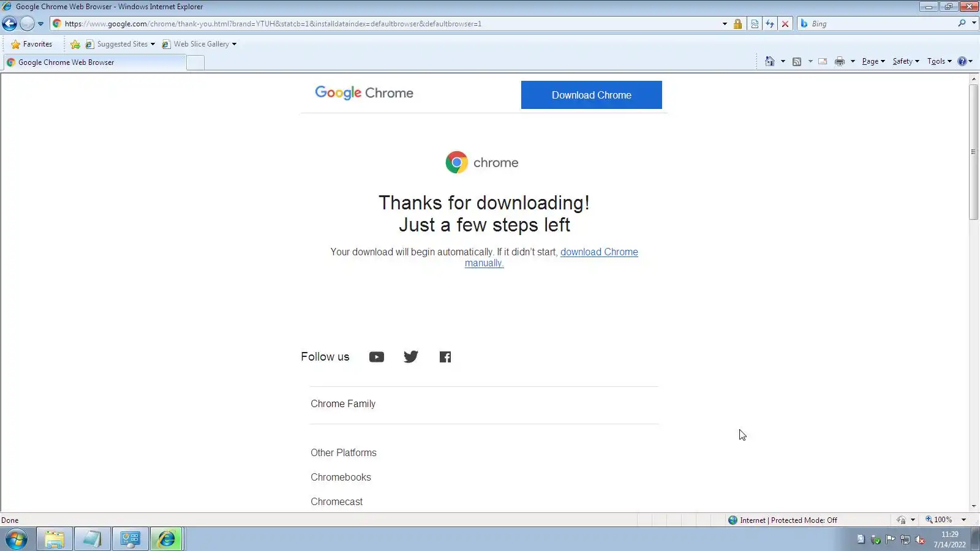This screenshot has height=551, width=980.
Task: Open the Help question mark menu
Action: (965, 61)
